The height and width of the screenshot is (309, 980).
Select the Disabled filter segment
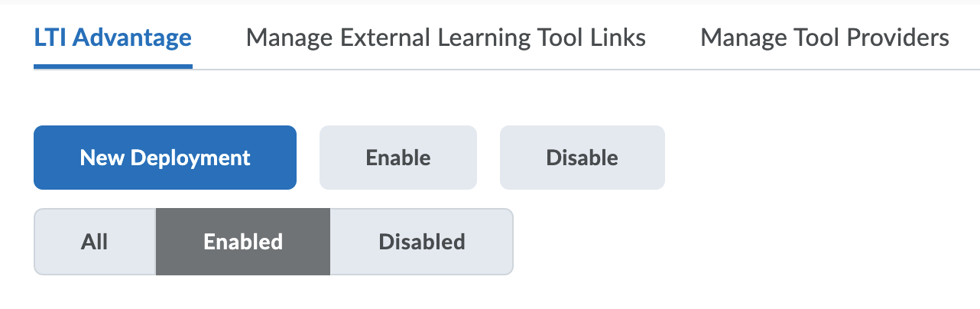pyautogui.click(x=422, y=242)
